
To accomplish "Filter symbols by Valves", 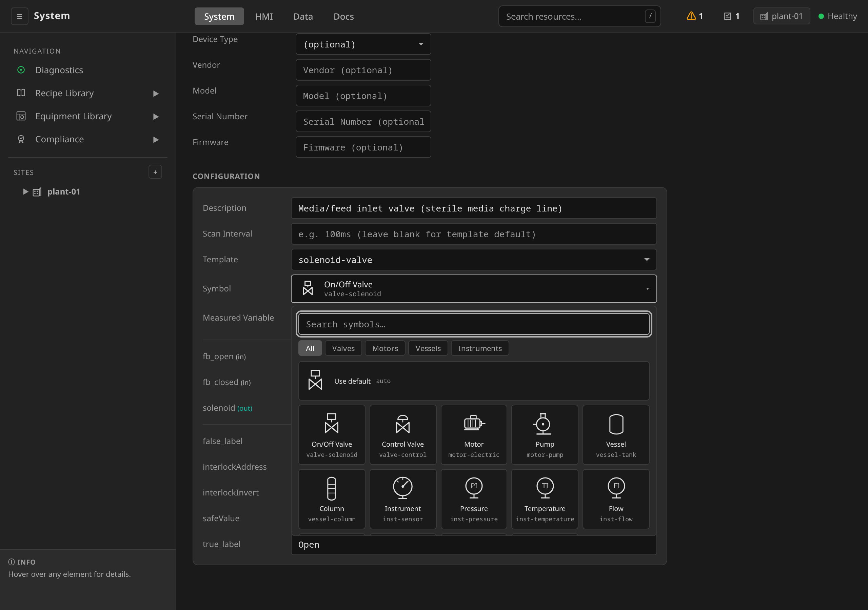I will tap(343, 348).
